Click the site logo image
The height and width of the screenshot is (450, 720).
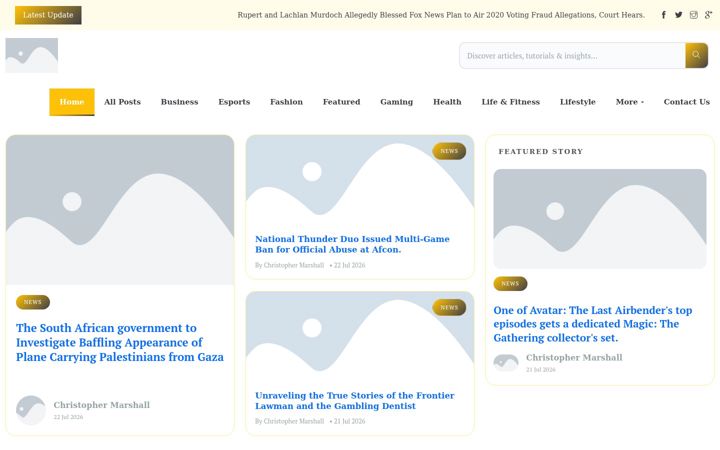(32, 55)
